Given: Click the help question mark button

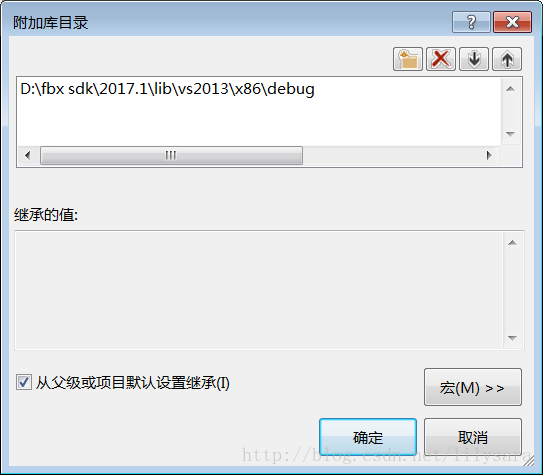Looking at the screenshot, I should [x=471, y=22].
